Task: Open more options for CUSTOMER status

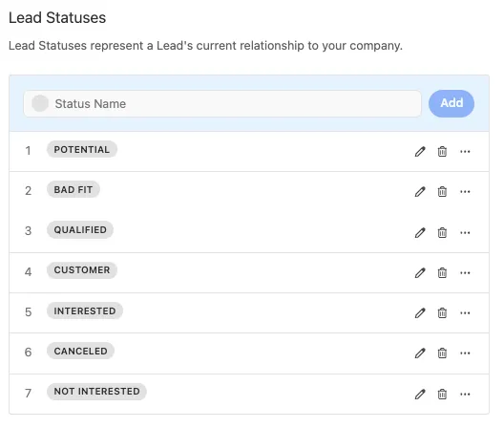Action: click(465, 272)
